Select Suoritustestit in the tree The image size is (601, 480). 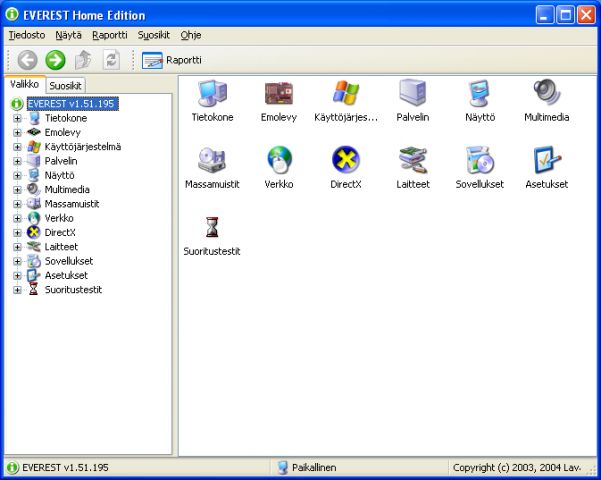pos(74,290)
